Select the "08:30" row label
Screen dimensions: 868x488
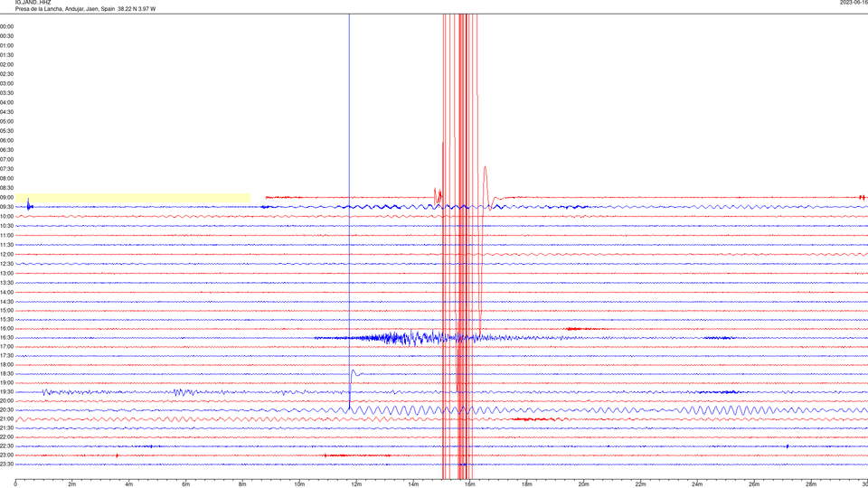click(6, 188)
